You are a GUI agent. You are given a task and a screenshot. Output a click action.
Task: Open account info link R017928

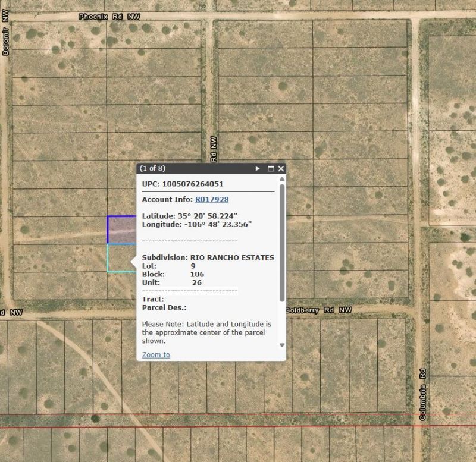(x=212, y=200)
